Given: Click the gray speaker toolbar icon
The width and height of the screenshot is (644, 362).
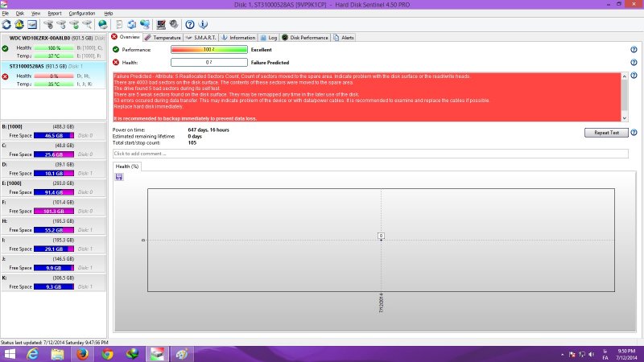Looking at the screenshot, I should coord(174,25).
